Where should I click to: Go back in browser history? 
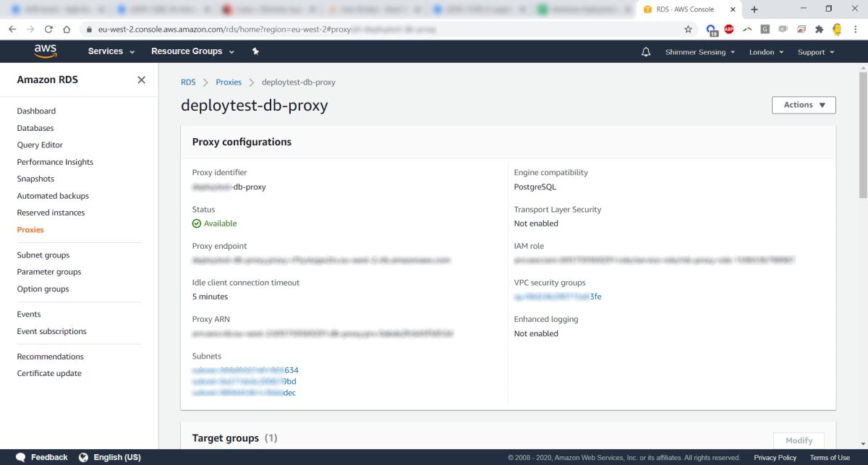[13, 30]
